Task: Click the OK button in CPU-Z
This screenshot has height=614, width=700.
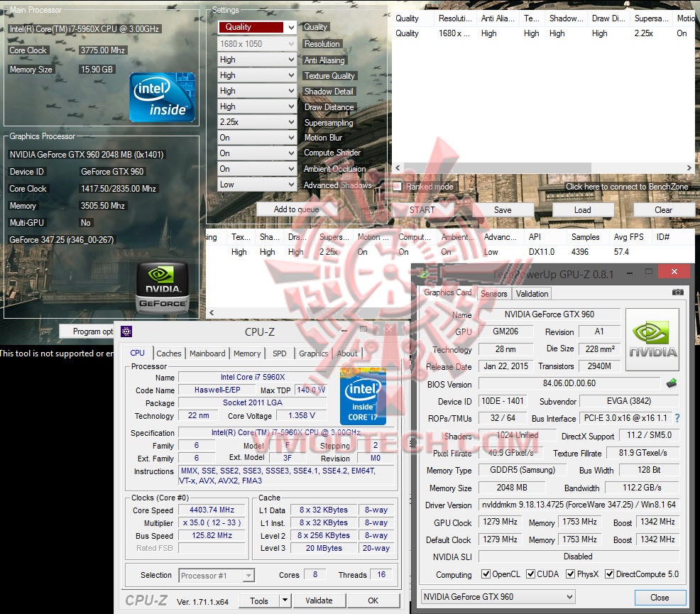Action: coord(373,601)
